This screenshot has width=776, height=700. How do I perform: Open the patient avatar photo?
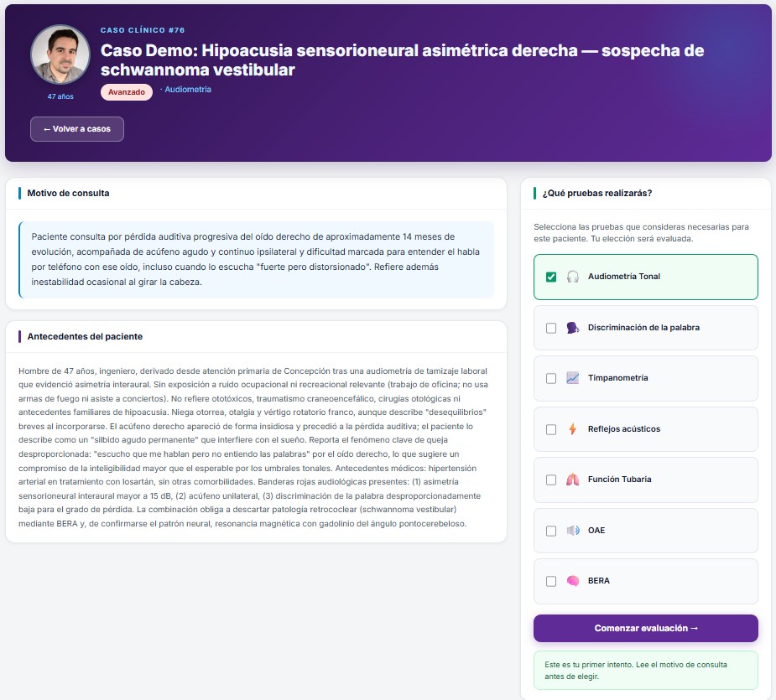coord(60,54)
